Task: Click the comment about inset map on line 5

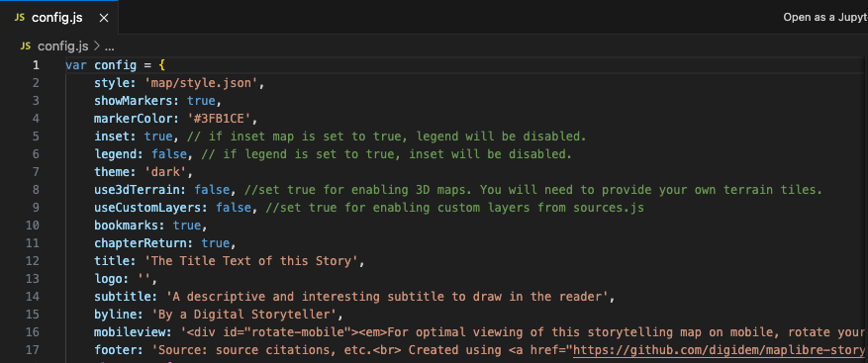Action: (386, 136)
